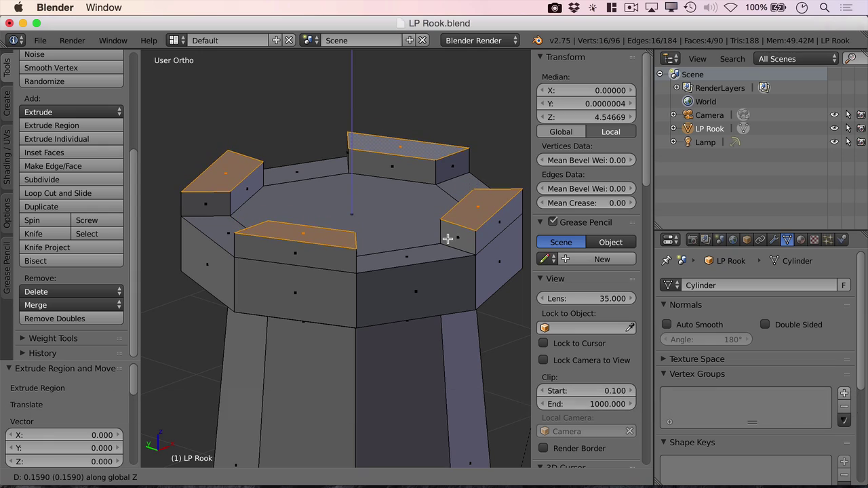The width and height of the screenshot is (868, 488).
Task: Toggle the Grease Pencil checkbox
Action: click(553, 221)
